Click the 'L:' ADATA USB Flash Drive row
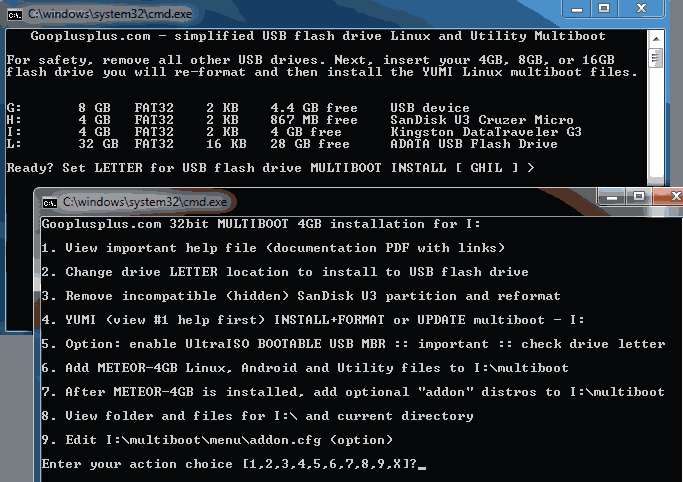This screenshot has width=683, height=482. tap(282, 144)
